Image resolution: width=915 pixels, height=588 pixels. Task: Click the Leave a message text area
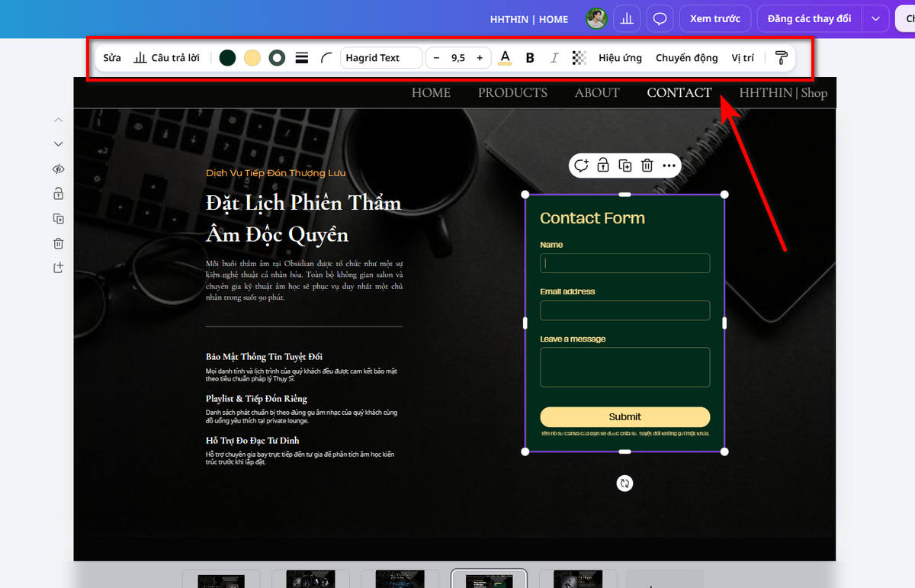click(x=625, y=368)
